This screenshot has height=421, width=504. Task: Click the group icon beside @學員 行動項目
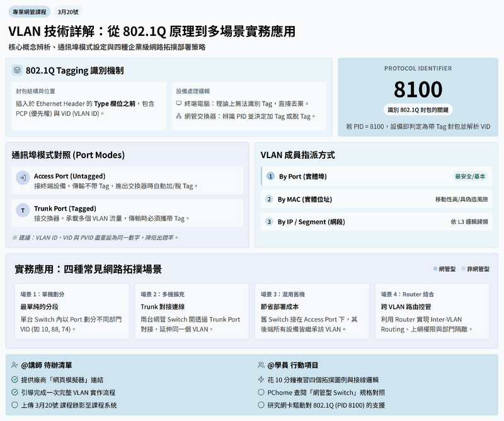[261, 365]
